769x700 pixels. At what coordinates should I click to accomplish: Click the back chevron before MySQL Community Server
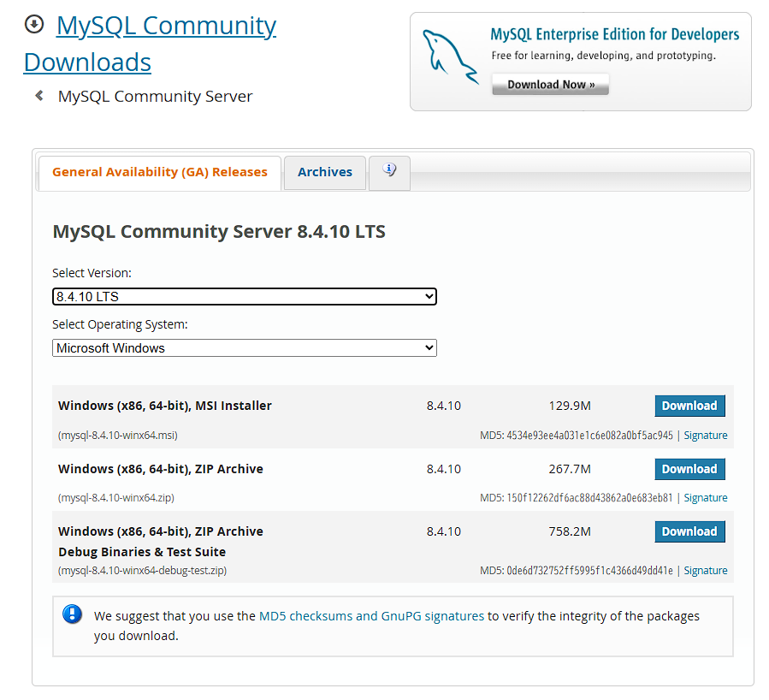tap(39, 96)
